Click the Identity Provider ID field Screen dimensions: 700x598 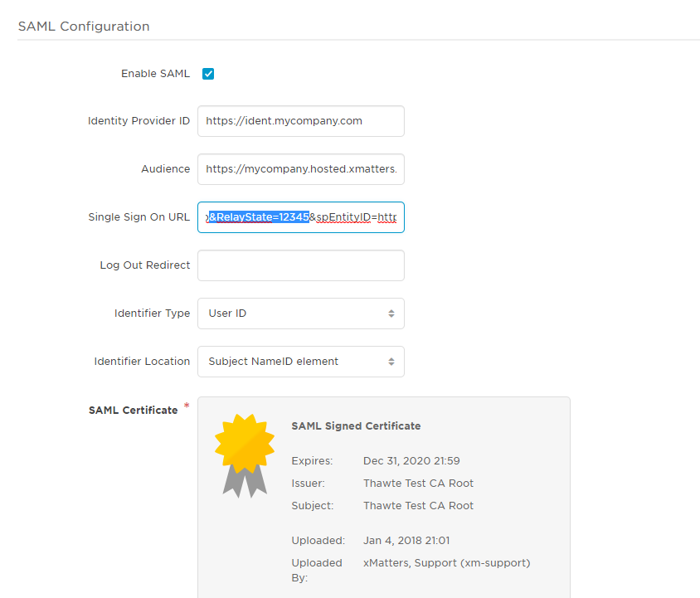[x=301, y=121]
